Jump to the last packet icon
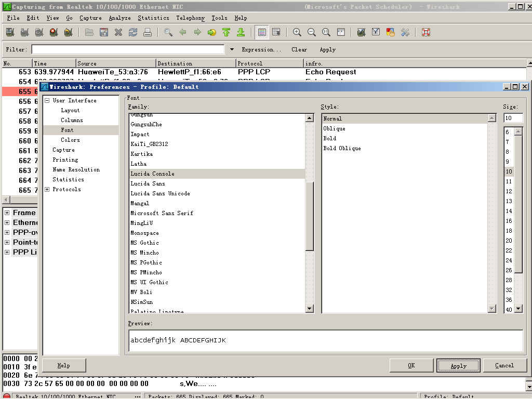The width and height of the screenshot is (532, 399). coord(241,32)
